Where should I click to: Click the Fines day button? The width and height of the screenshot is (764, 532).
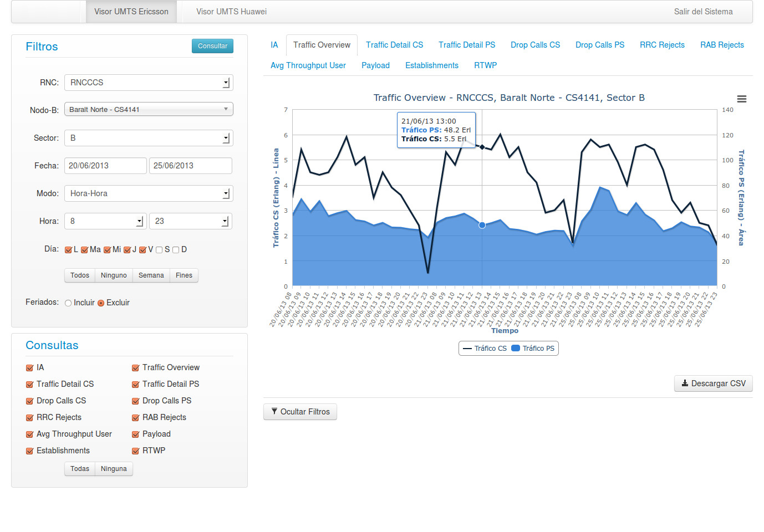point(184,275)
